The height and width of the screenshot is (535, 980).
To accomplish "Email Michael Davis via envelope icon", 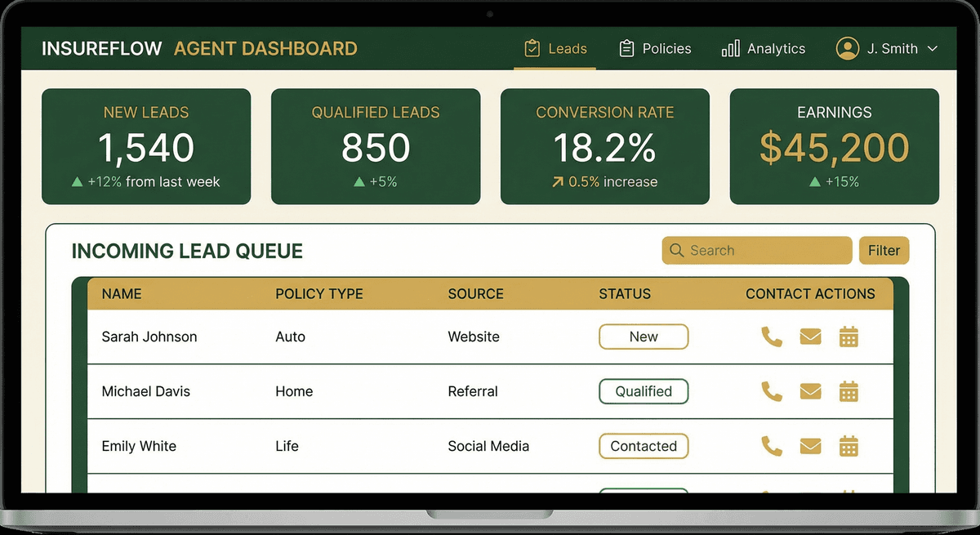I will 810,391.
